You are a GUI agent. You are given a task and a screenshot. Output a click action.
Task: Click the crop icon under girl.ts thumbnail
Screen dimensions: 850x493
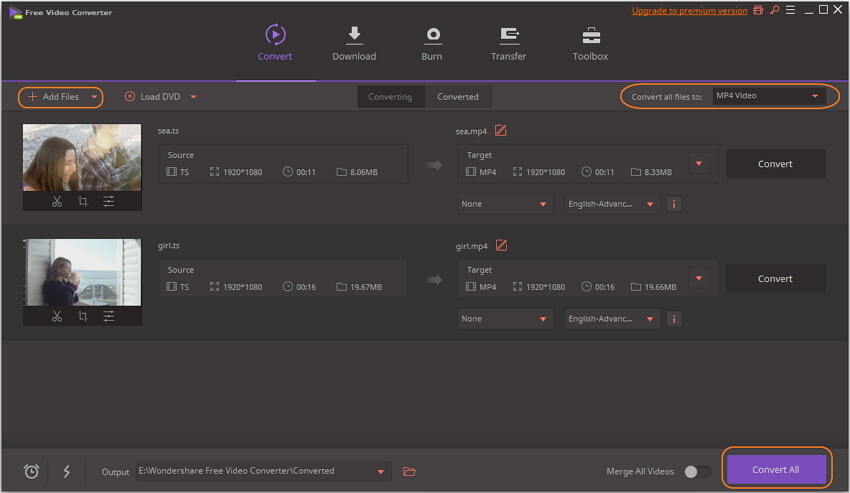click(83, 316)
